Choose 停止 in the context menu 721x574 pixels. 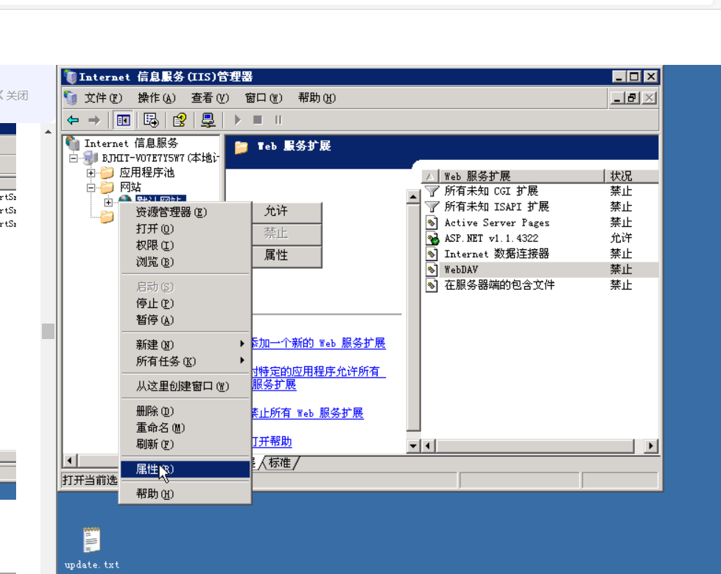coord(185,304)
